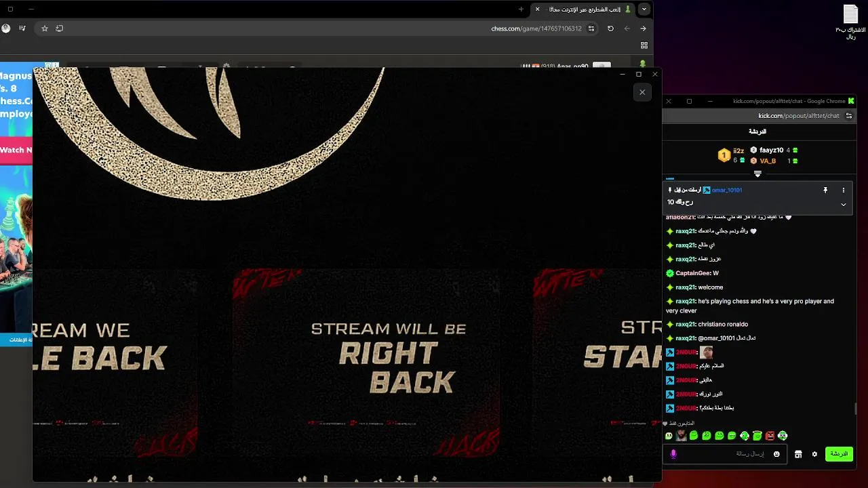This screenshot has width=868, height=488.
Task: Open the kick chat shop icon
Action: pyautogui.click(x=798, y=454)
